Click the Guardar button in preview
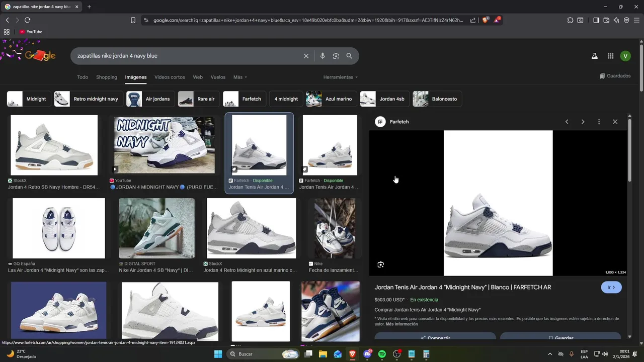 (560, 337)
